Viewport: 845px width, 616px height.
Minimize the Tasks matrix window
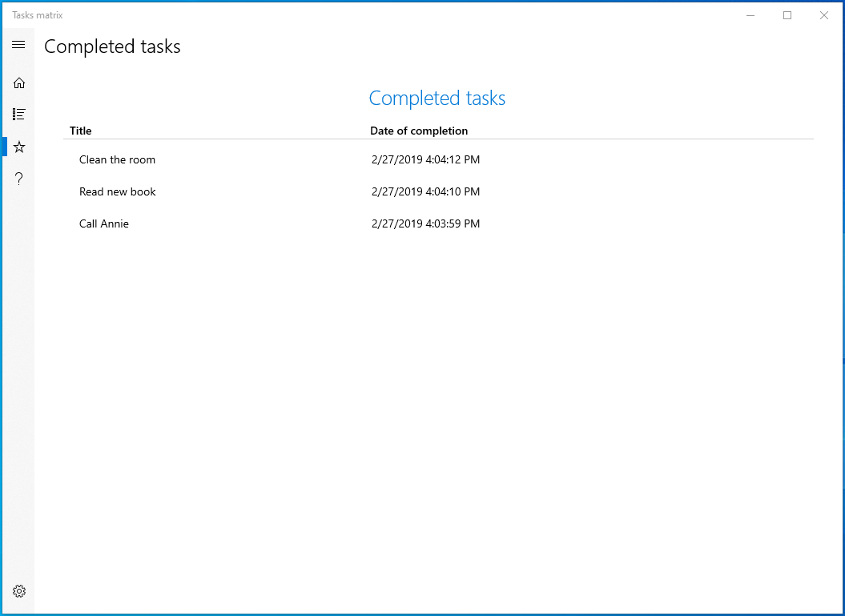coord(750,15)
